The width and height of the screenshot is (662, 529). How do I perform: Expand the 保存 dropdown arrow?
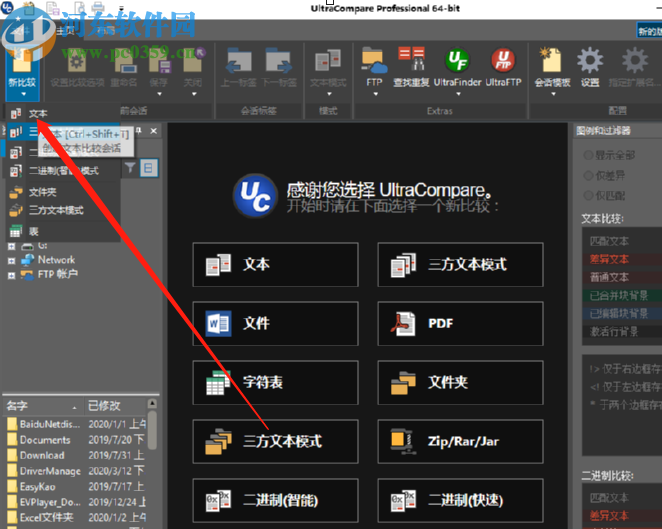click(x=160, y=94)
